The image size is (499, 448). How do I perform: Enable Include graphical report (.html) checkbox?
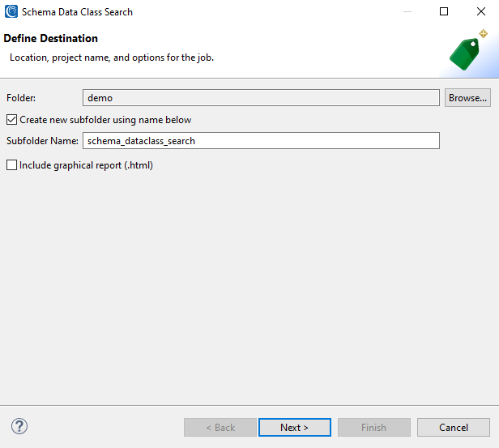pyautogui.click(x=12, y=165)
